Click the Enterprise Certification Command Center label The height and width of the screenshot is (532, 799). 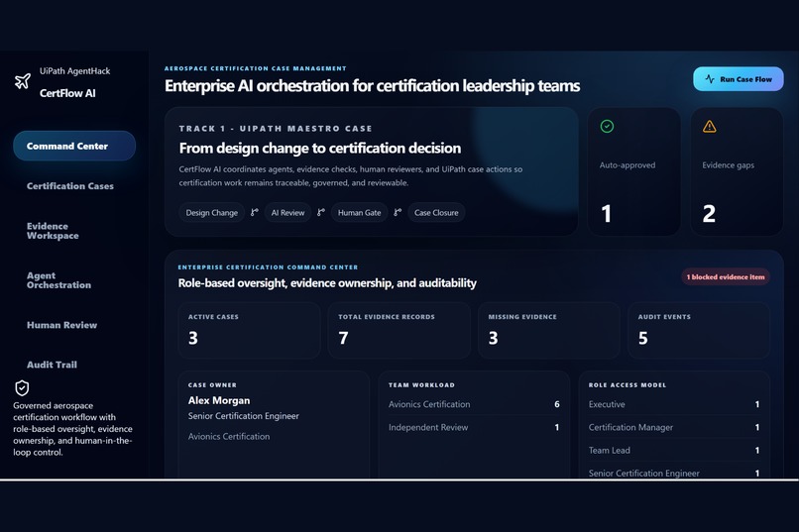pos(268,266)
